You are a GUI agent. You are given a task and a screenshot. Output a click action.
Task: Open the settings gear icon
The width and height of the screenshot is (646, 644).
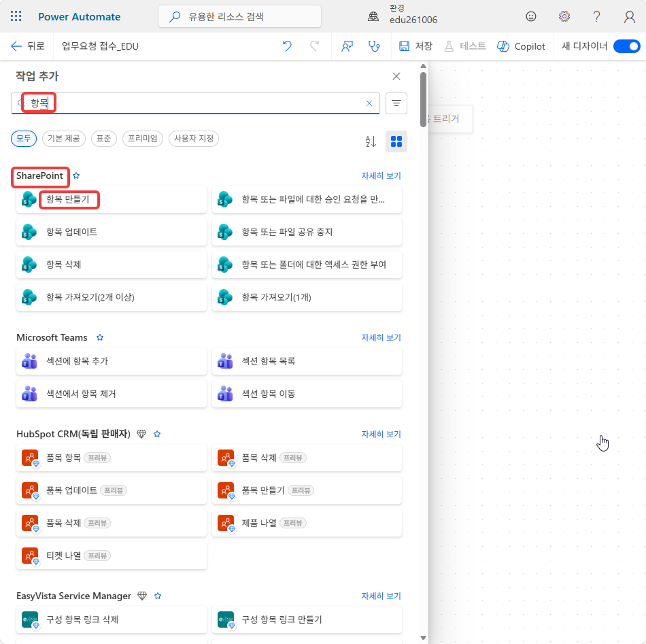click(x=564, y=16)
